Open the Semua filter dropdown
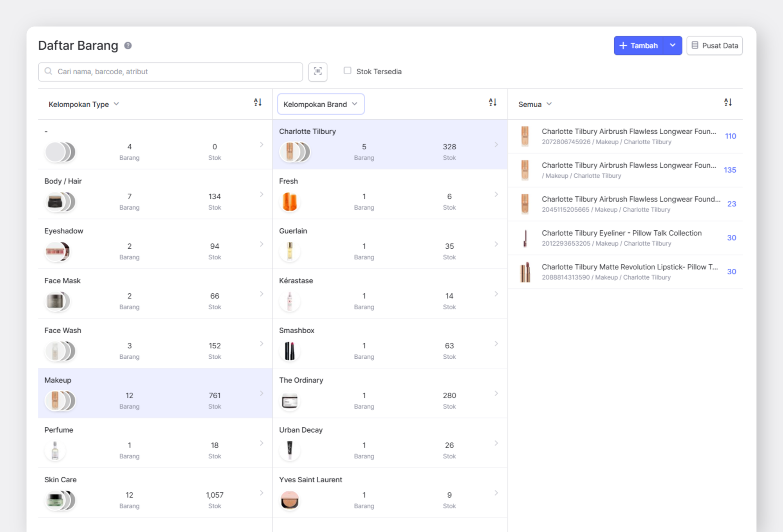This screenshot has height=532, width=783. point(535,104)
